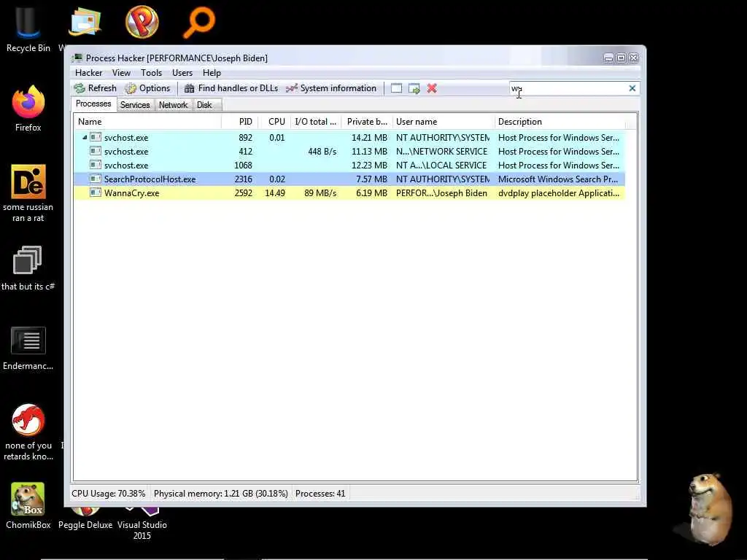
Task: Launch Firefox from the desktop
Action: [x=28, y=107]
